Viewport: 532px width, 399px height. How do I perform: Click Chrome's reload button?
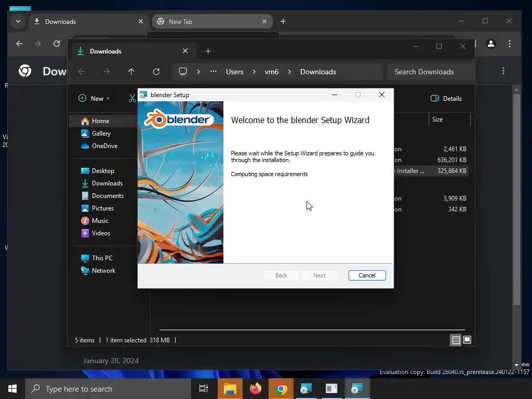[57, 44]
